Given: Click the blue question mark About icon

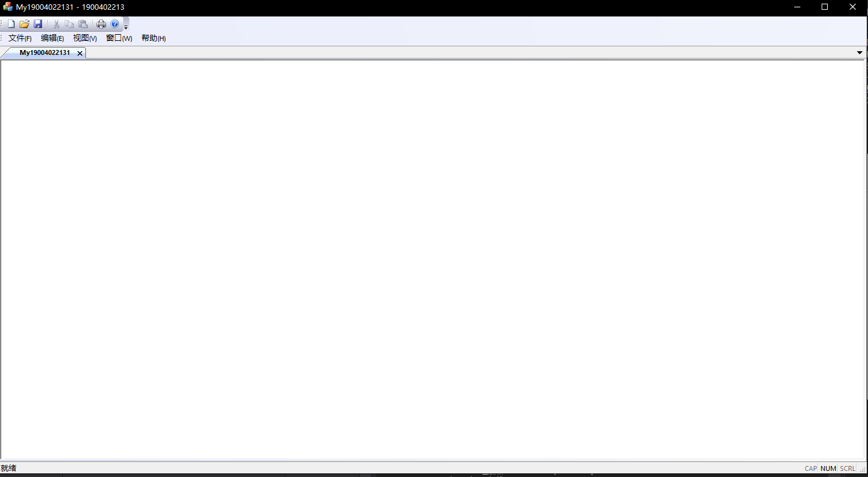Looking at the screenshot, I should click(x=115, y=24).
